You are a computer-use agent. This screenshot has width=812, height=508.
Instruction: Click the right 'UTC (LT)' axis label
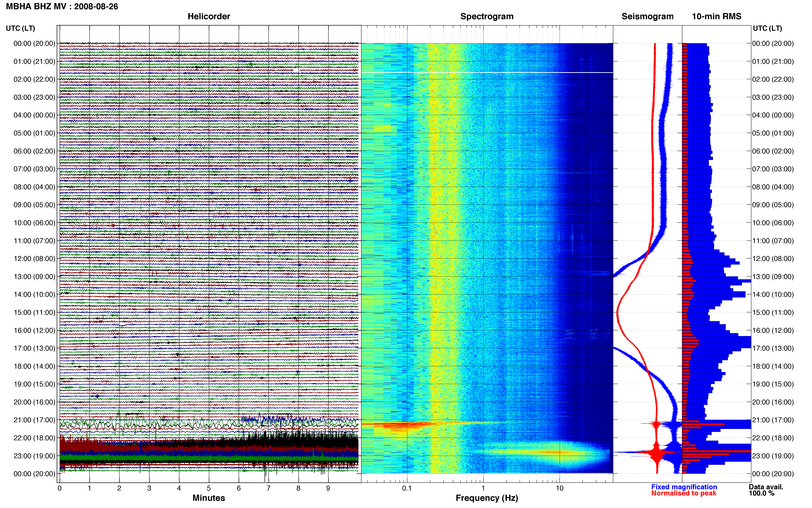click(767, 28)
